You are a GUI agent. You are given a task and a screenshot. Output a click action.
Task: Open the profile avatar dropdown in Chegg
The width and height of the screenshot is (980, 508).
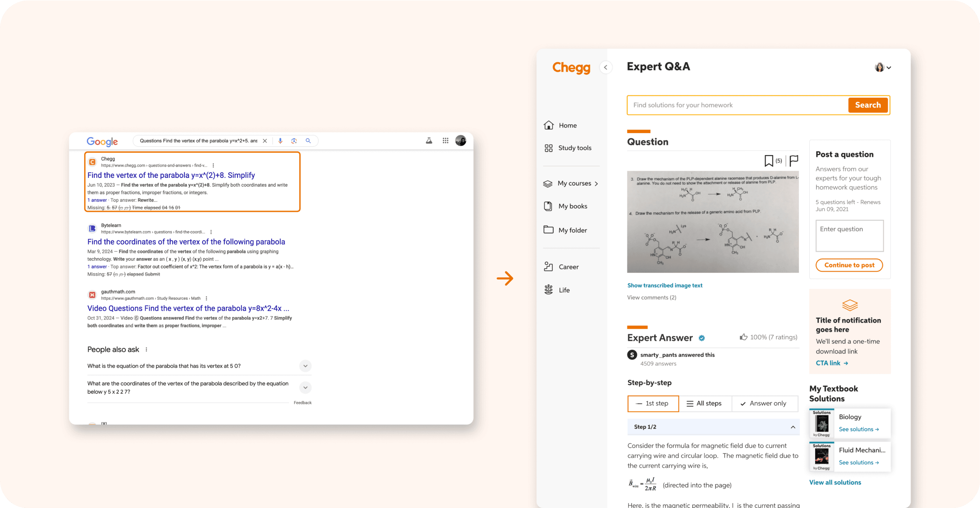(883, 67)
